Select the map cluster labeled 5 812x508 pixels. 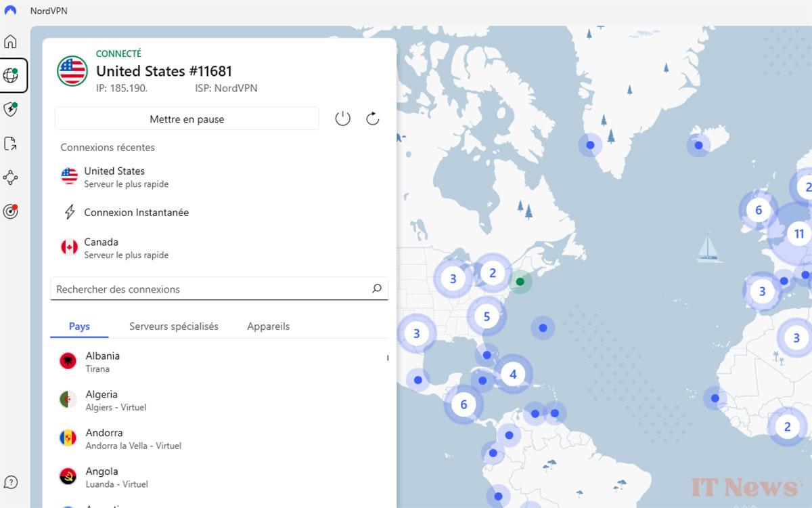[487, 316]
